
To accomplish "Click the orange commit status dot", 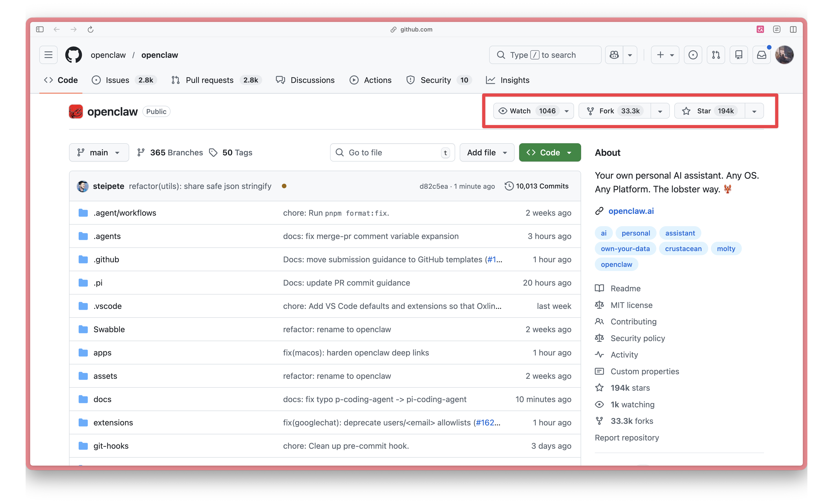I will pos(284,186).
